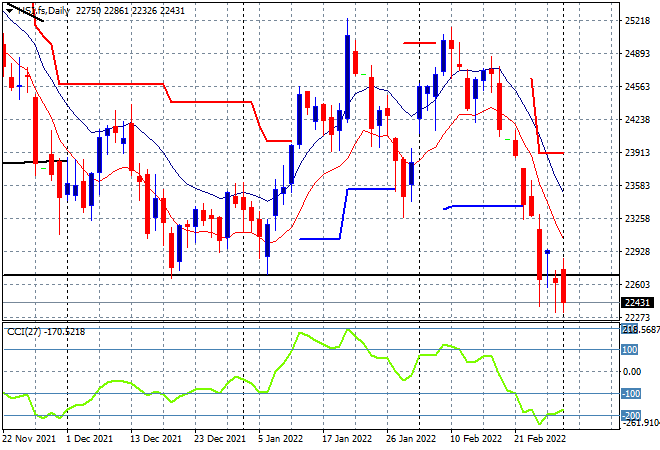Click the 23913 price axis label

click(637, 153)
